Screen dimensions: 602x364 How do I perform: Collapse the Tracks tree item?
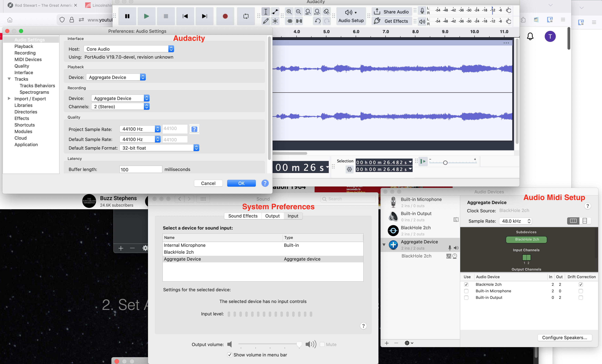[9, 79]
